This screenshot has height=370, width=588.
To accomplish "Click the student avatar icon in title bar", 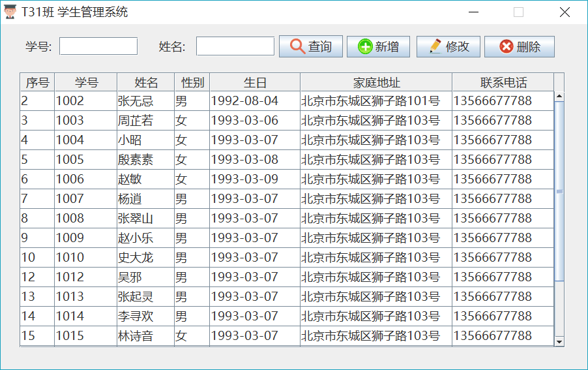I will (x=10, y=12).
